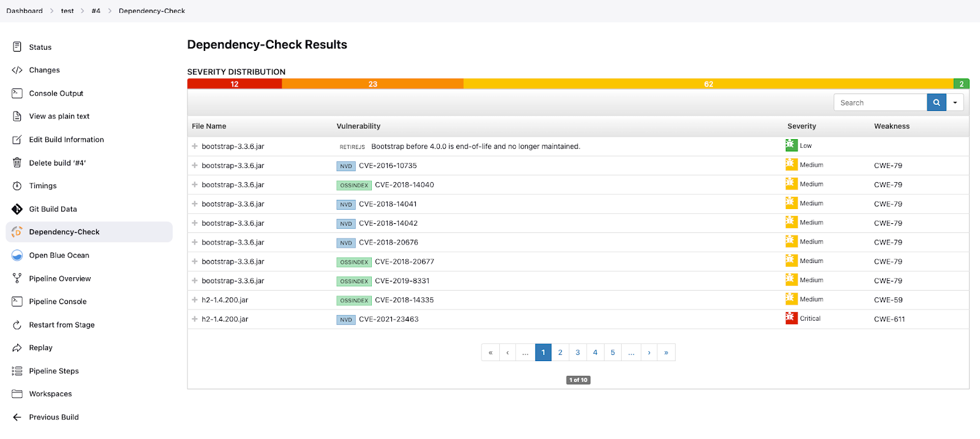
Task: Click the Open Blue Ocean icon
Action: point(17,255)
